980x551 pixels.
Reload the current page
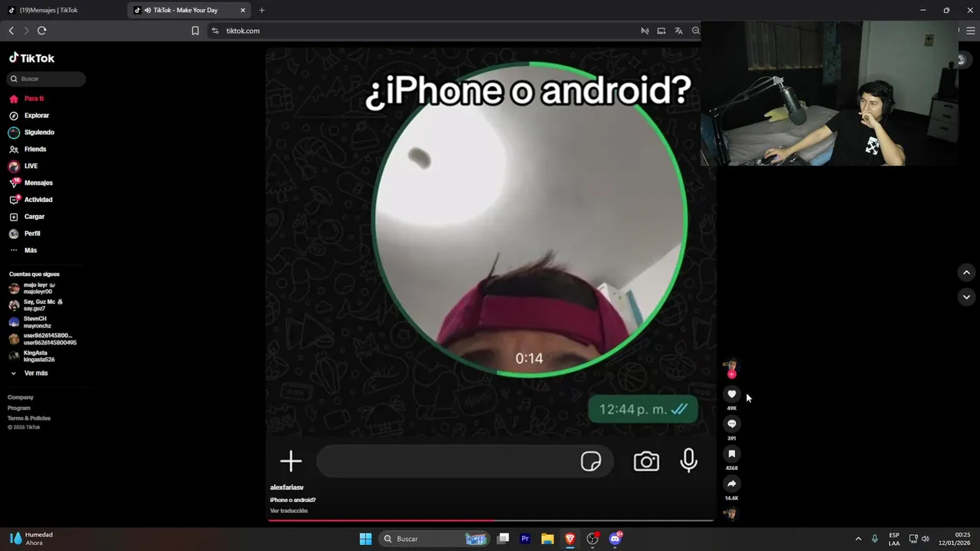click(42, 31)
